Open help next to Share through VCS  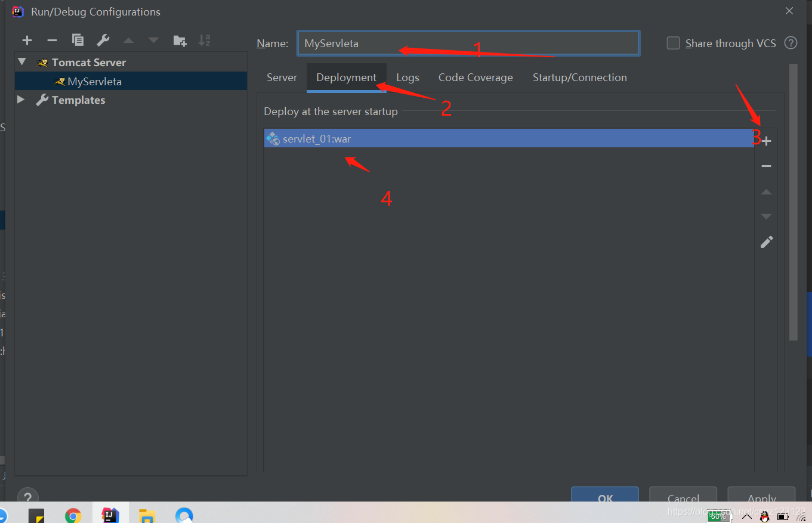coord(791,43)
